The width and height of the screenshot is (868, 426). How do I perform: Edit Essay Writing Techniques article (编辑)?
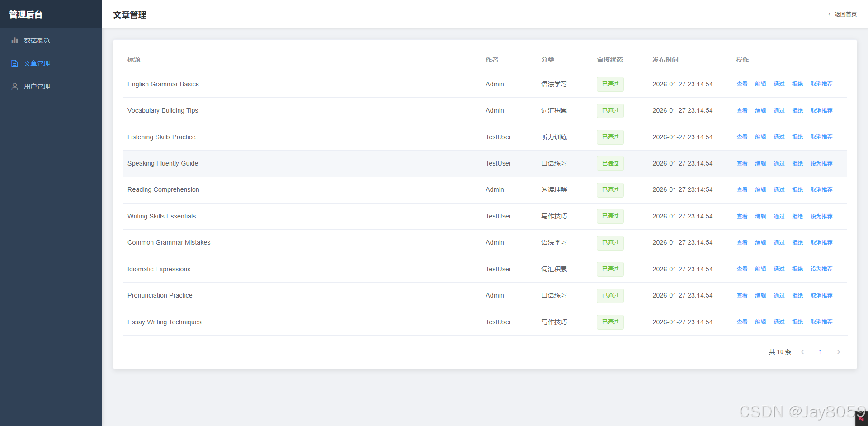click(x=760, y=322)
